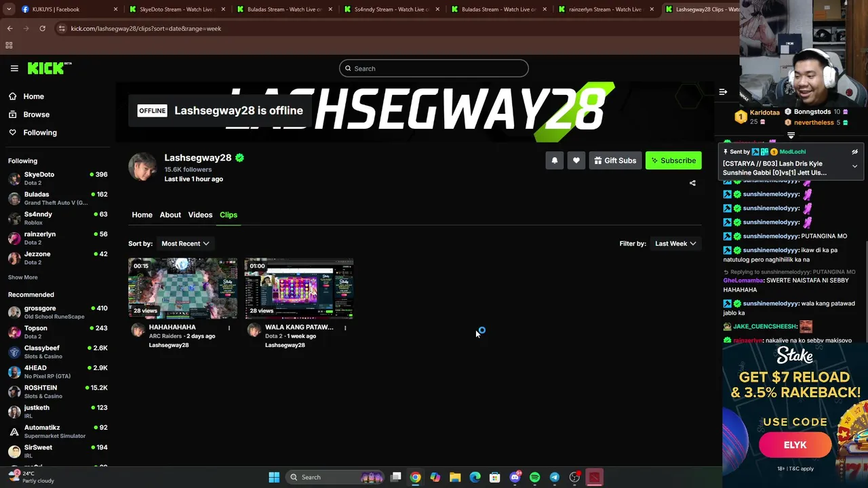Image resolution: width=868 pixels, height=488 pixels.
Task: Reload the page
Action: pyautogui.click(x=42, y=28)
